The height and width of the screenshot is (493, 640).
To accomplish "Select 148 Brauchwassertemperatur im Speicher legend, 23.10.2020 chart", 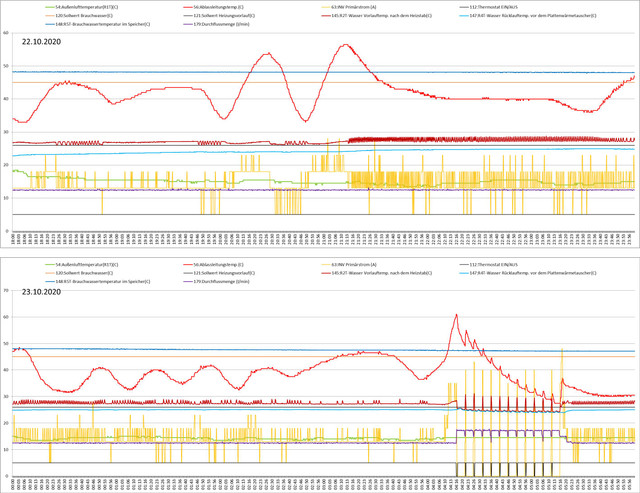I will [98, 281].
